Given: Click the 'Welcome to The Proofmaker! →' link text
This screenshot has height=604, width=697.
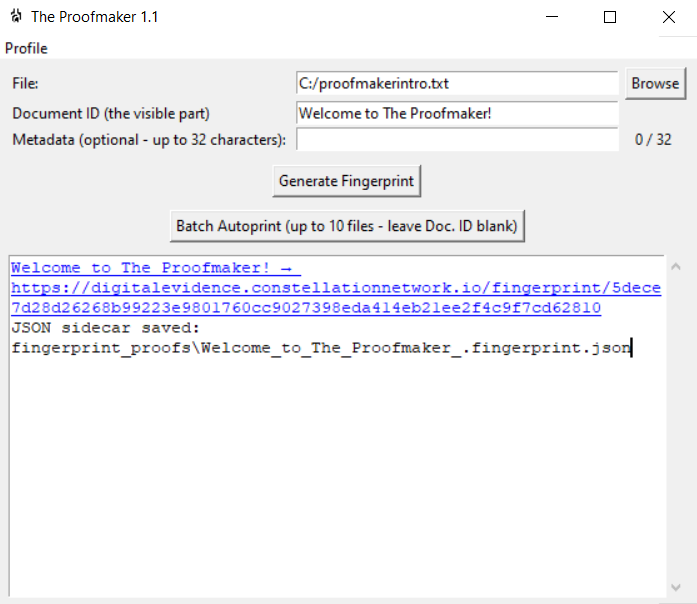Looking at the screenshot, I should 152,268.
